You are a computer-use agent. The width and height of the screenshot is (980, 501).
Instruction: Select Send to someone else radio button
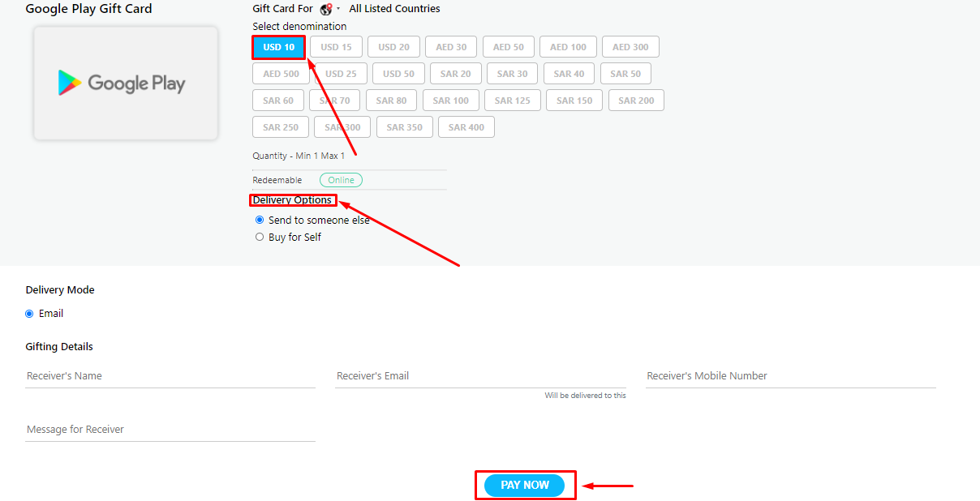pos(260,220)
